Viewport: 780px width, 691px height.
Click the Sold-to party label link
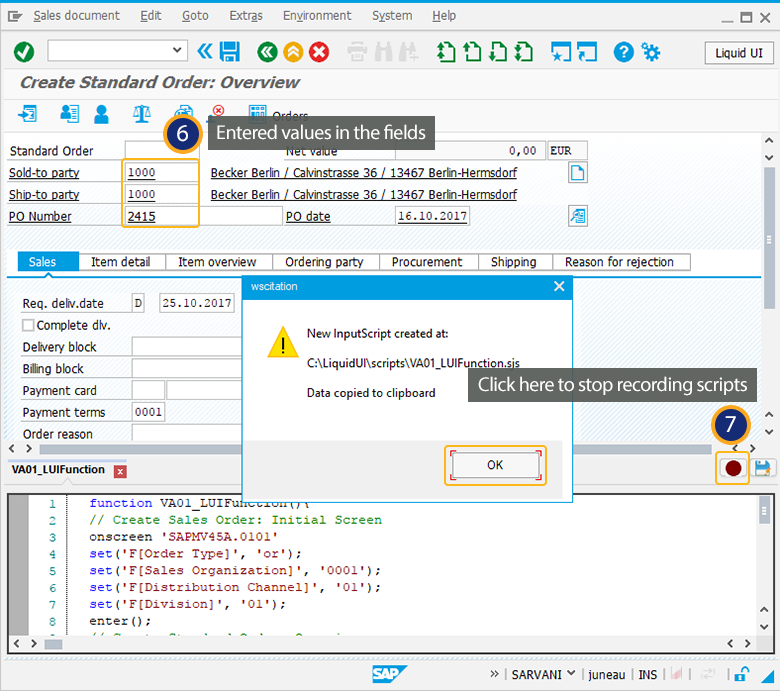pos(44,173)
